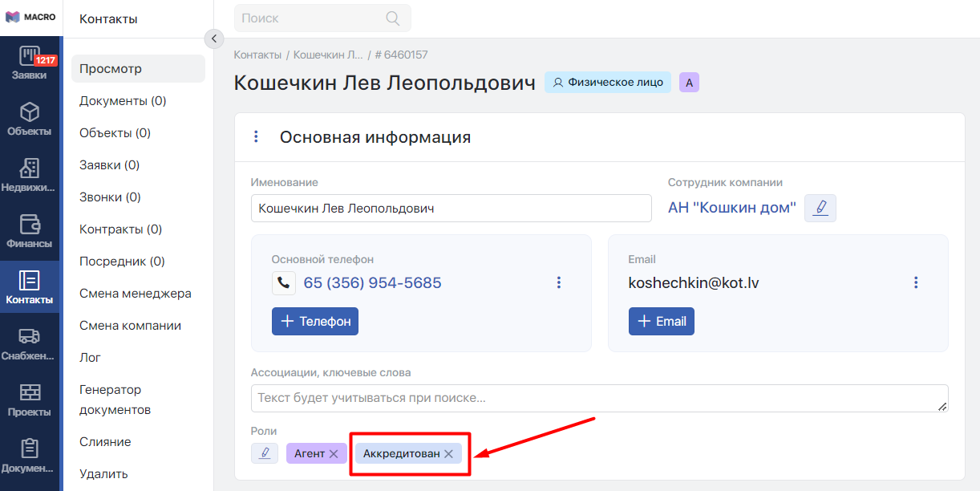The width and height of the screenshot is (980, 491).
Task: Collapse the Контакты side panel
Action: coord(213,39)
